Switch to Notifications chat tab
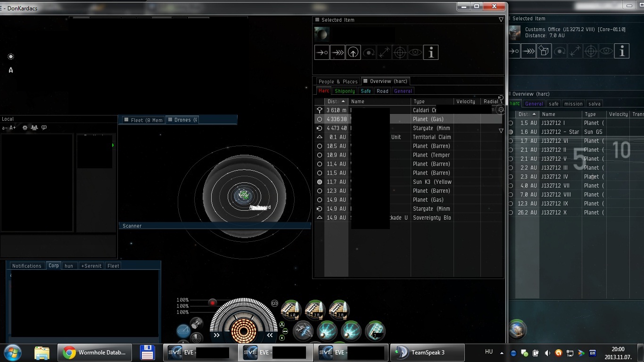This screenshot has height=362, width=644. [27, 266]
